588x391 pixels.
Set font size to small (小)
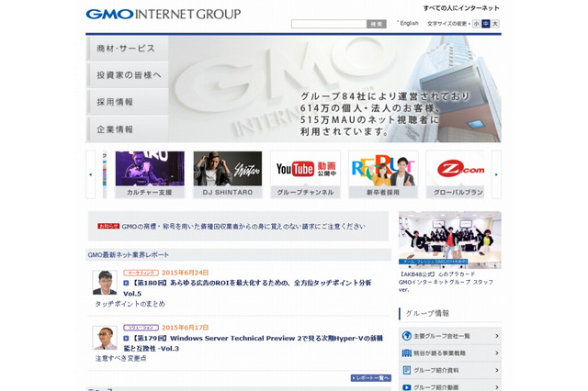pyautogui.click(x=476, y=24)
